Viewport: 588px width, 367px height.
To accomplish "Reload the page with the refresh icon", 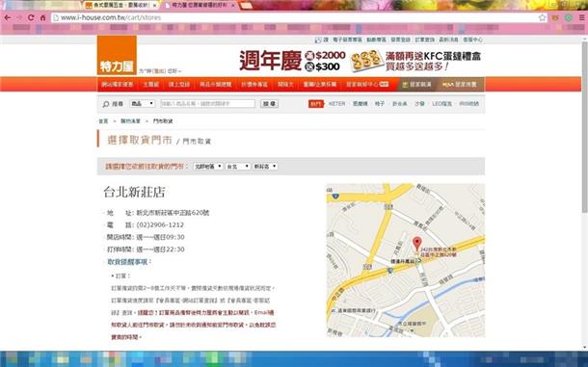I will [x=31, y=17].
